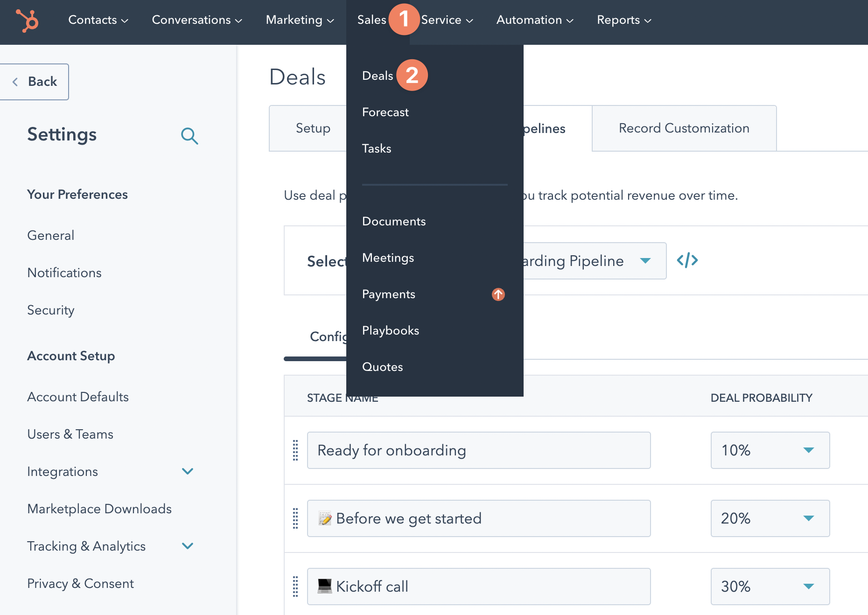Go back using the Back button
Viewport: 868px width, 615px height.
35,82
